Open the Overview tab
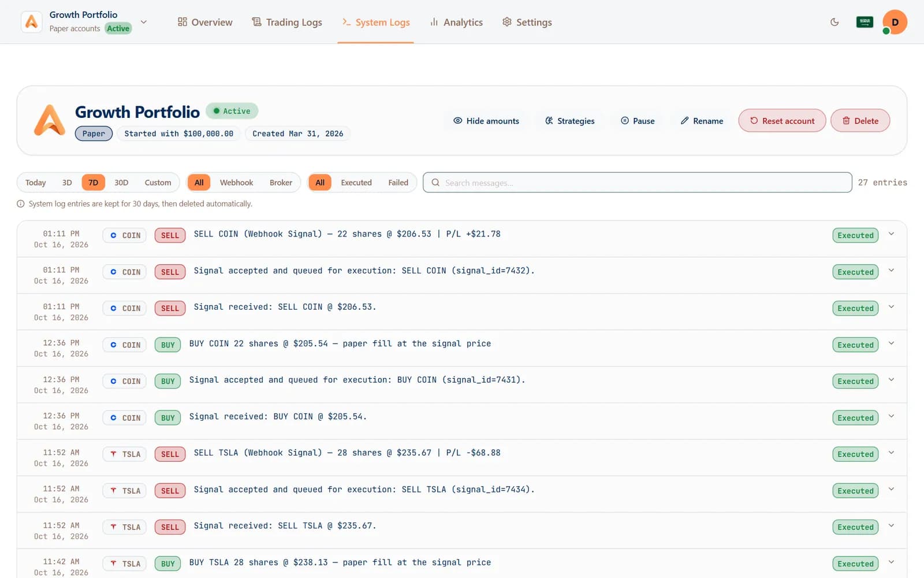The width and height of the screenshot is (924, 578). pos(205,22)
